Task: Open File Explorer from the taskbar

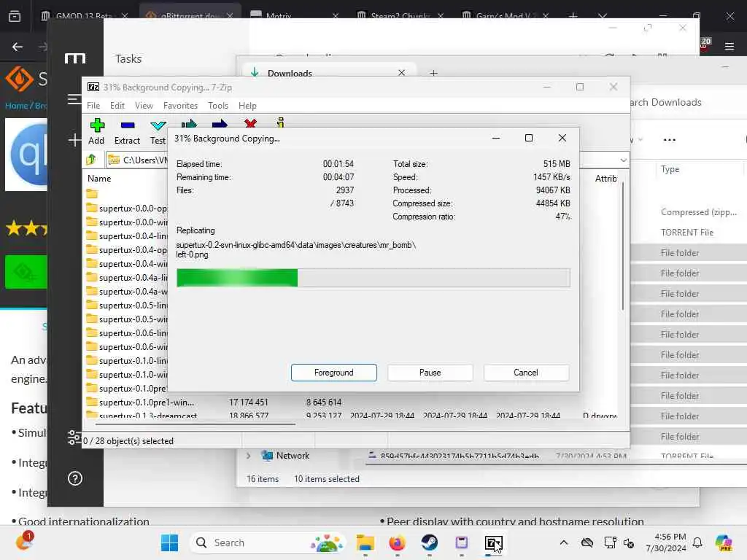Action: pyautogui.click(x=365, y=542)
